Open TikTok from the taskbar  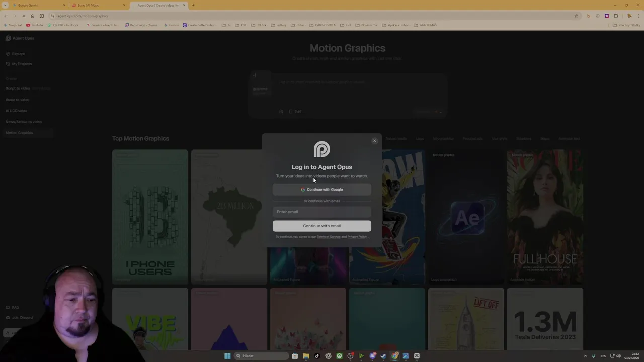317,356
